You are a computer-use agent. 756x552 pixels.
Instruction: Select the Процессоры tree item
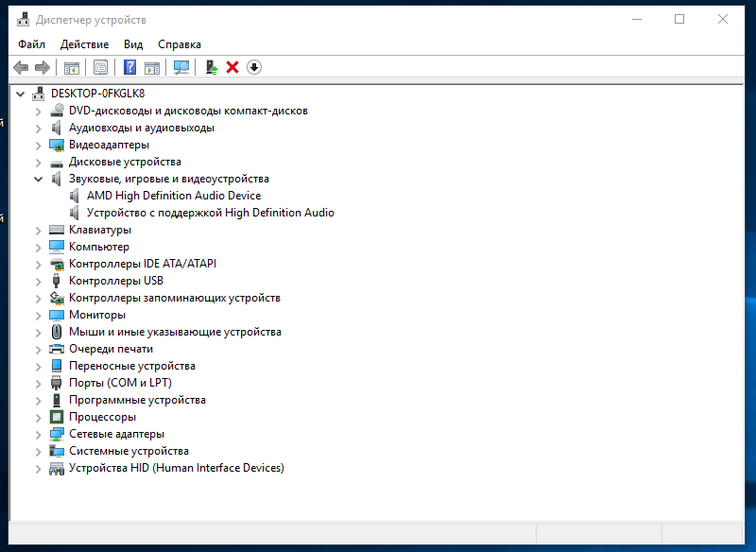(102, 417)
